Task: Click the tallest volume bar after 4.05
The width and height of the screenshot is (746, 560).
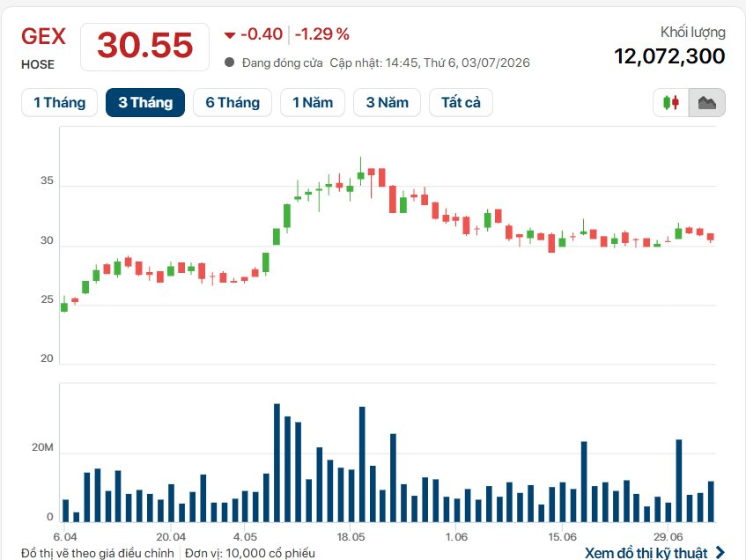Action: 277,463
